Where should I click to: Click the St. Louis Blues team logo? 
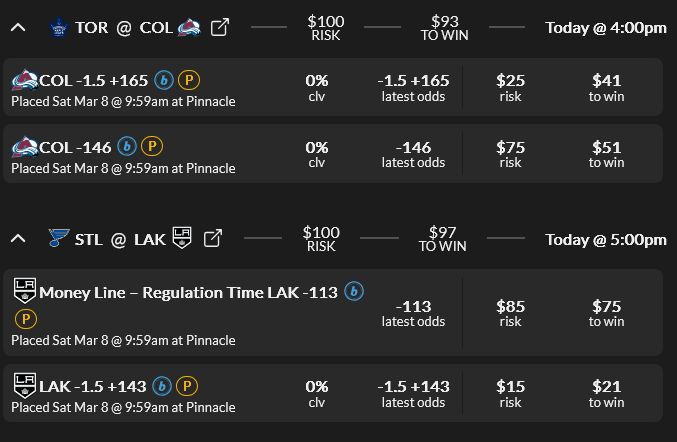[x=59, y=239]
